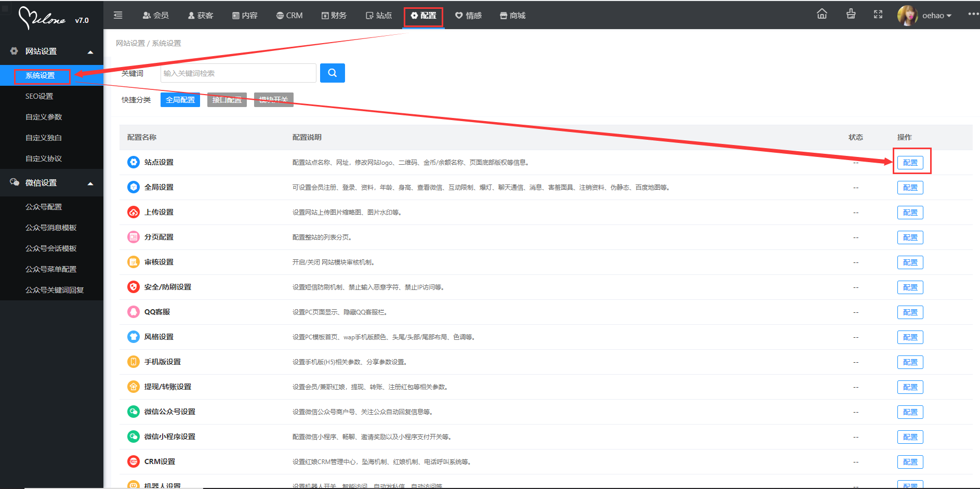
Task: Select the 全局配置 quick category
Action: click(x=180, y=100)
